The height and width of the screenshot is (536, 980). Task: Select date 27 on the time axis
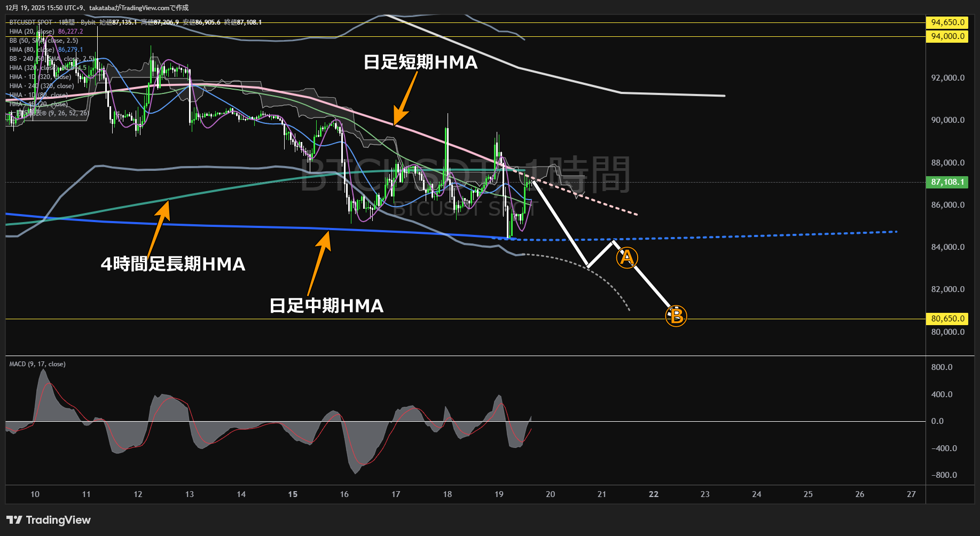tap(911, 494)
